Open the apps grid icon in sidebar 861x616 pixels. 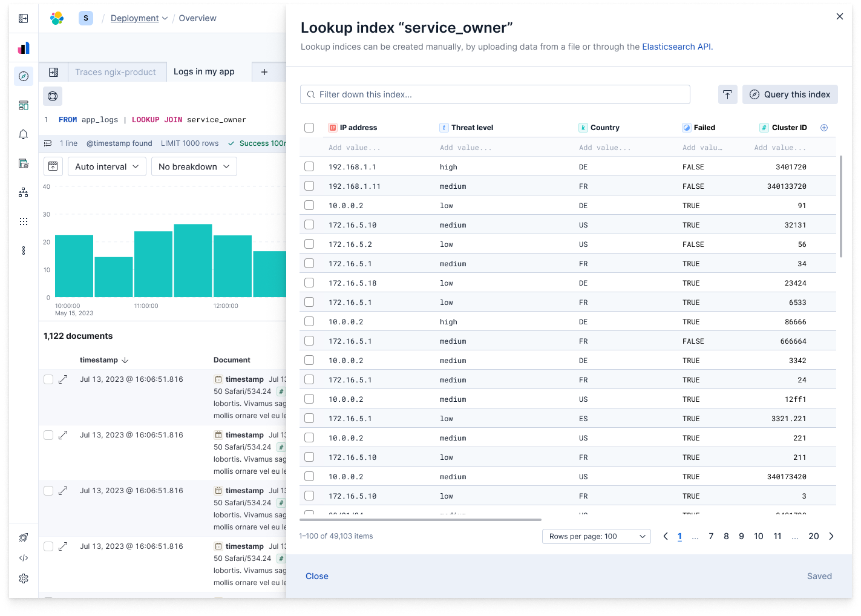[24, 221]
